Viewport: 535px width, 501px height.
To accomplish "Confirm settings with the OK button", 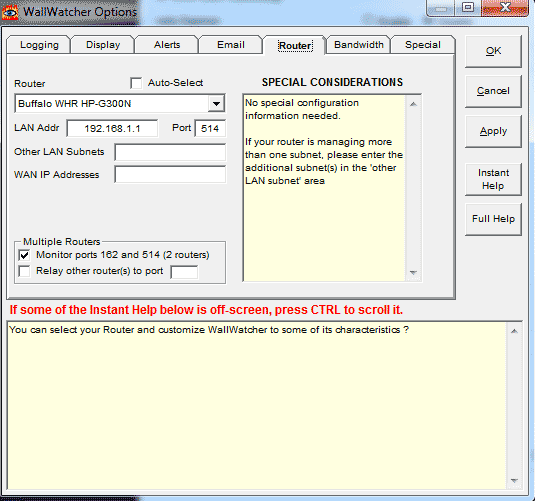I will pos(493,51).
